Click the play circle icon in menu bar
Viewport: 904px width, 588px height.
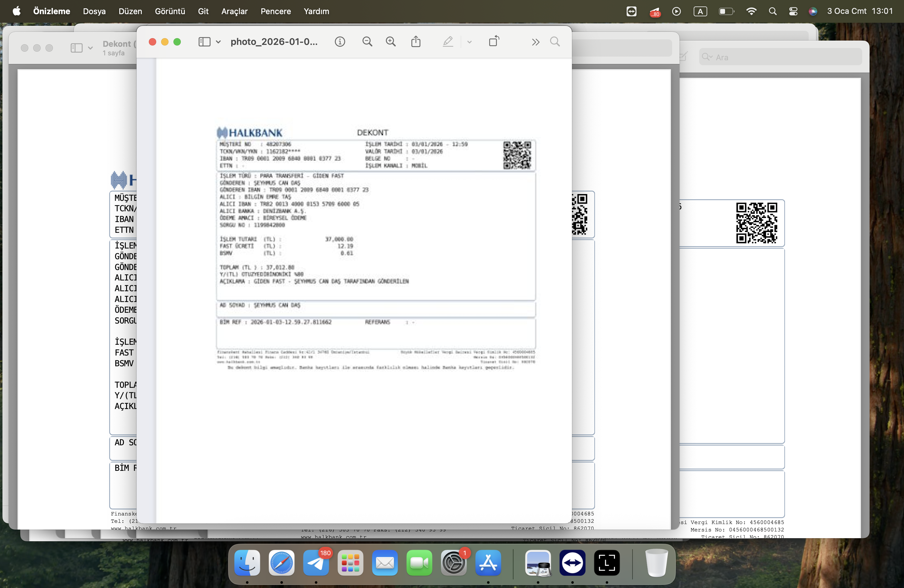(676, 11)
